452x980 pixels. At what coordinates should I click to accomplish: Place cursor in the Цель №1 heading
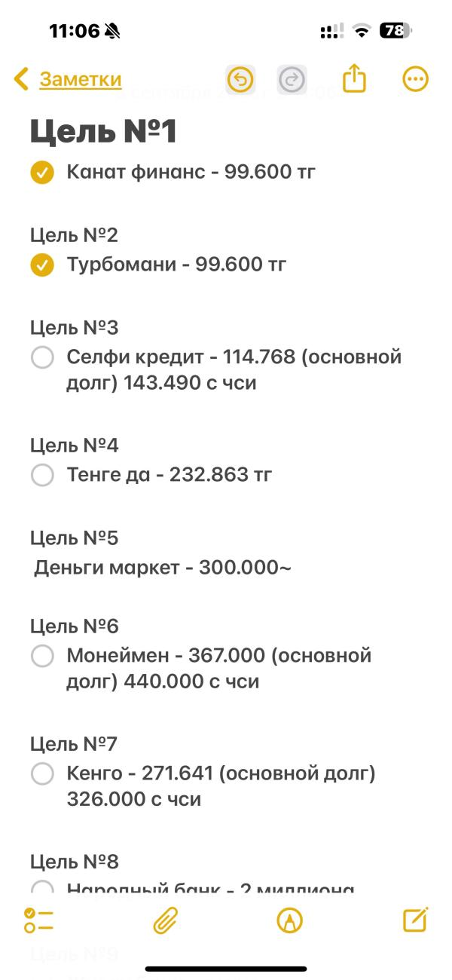click(x=104, y=131)
